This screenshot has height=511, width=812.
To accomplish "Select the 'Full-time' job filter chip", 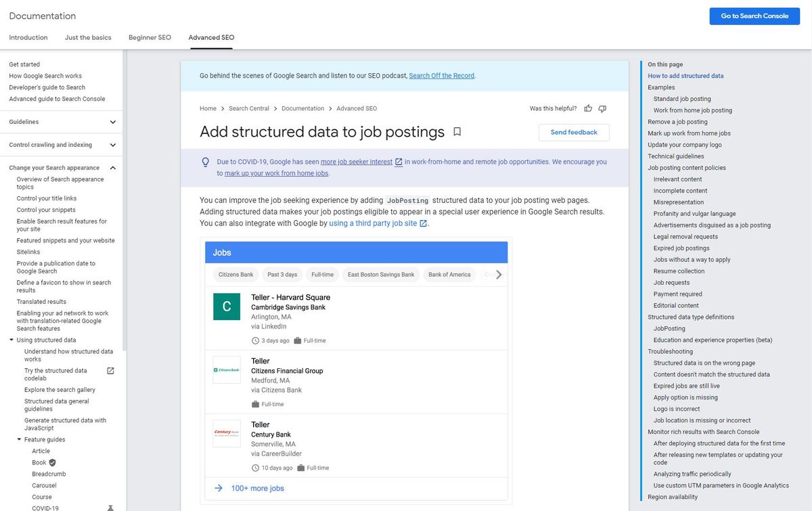I will tap(321, 275).
